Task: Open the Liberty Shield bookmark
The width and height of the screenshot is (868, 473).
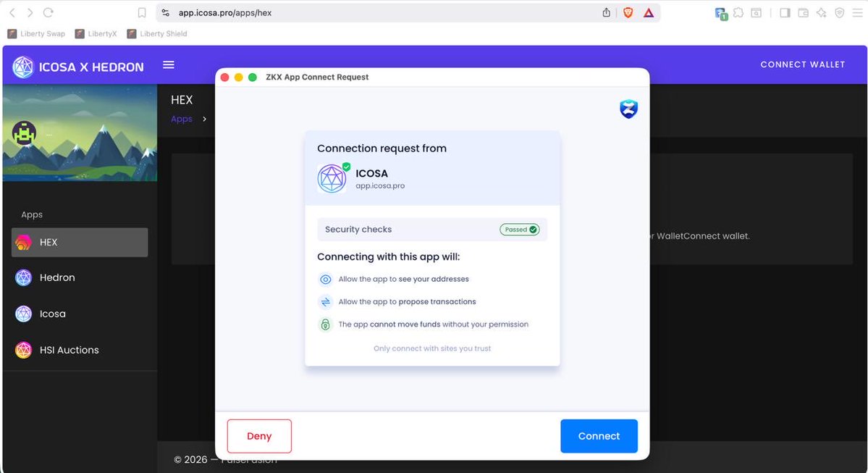Action: pyautogui.click(x=156, y=34)
